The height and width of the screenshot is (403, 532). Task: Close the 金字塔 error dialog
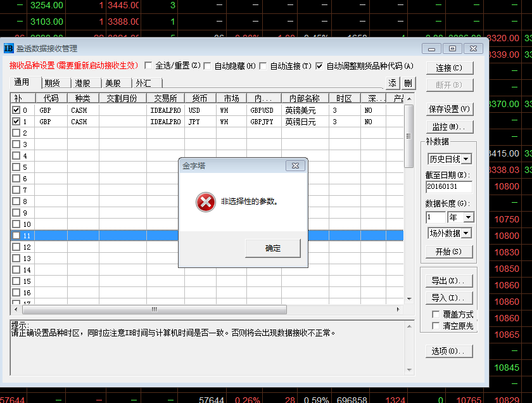click(295, 165)
